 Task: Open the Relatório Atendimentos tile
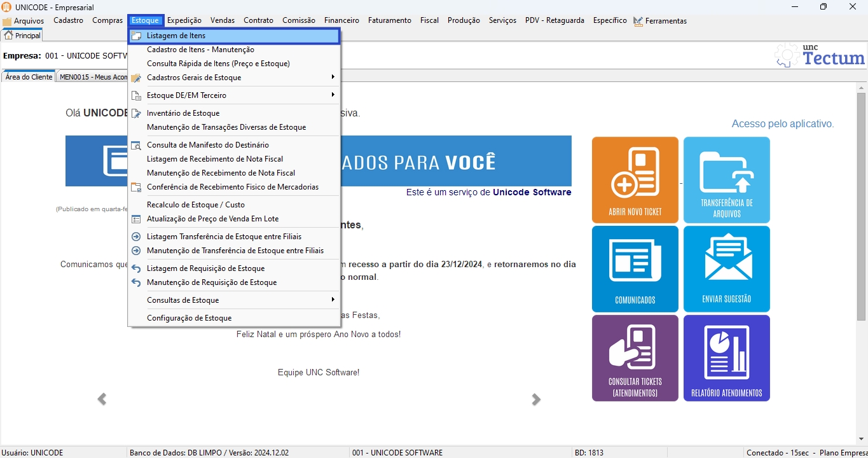coord(726,357)
